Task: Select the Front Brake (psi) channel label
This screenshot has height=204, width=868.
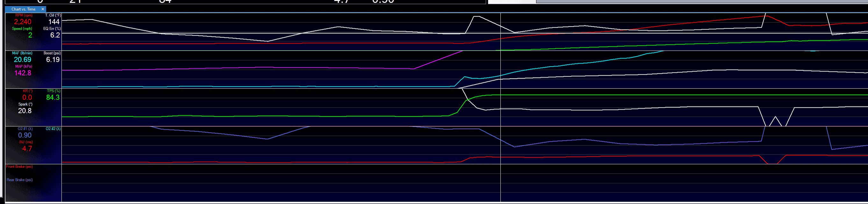Action: click(19, 167)
